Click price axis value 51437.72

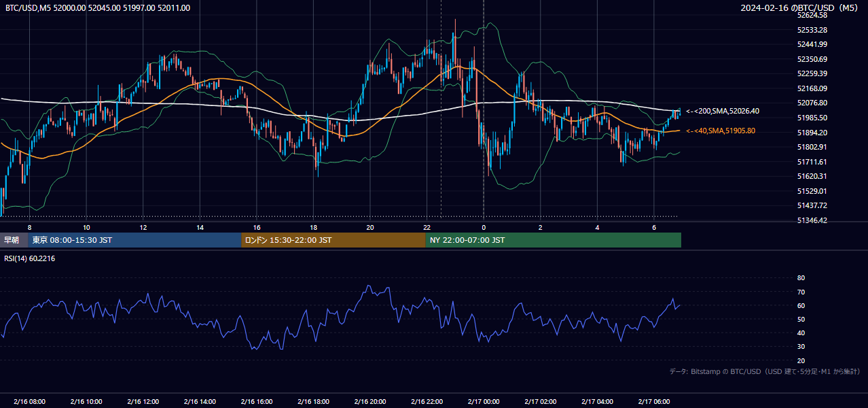coord(812,205)
